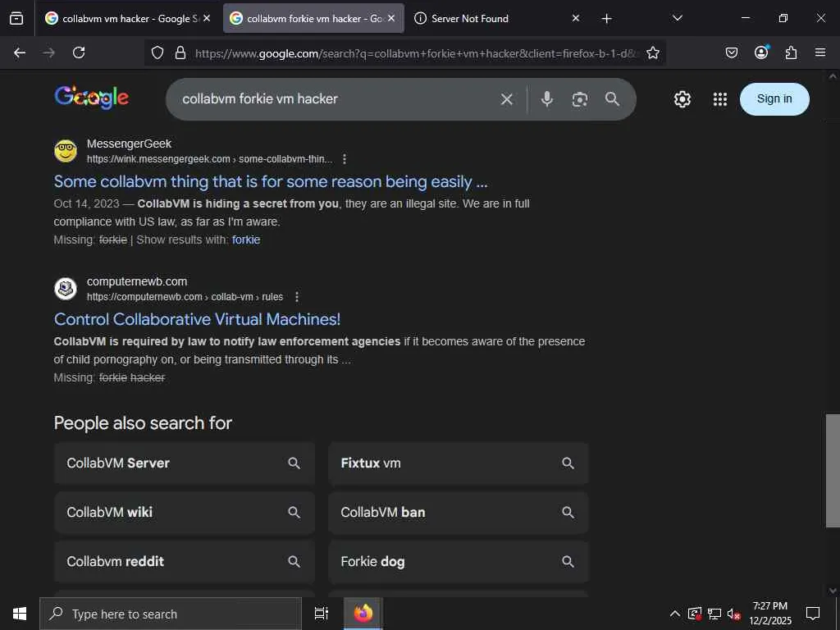This screenshot has height=630, width=840.
Task: Open a new tab
Action: click(x=606, y=19)
